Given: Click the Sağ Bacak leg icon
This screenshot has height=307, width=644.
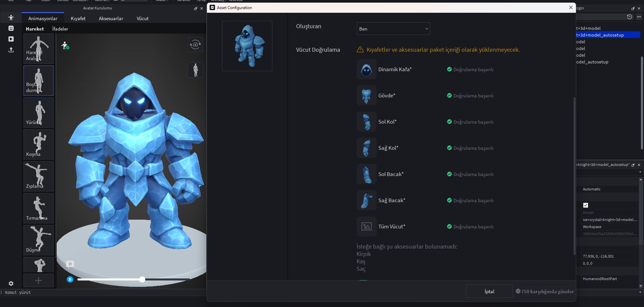Looking at the screenshot, I should point(367,201).
